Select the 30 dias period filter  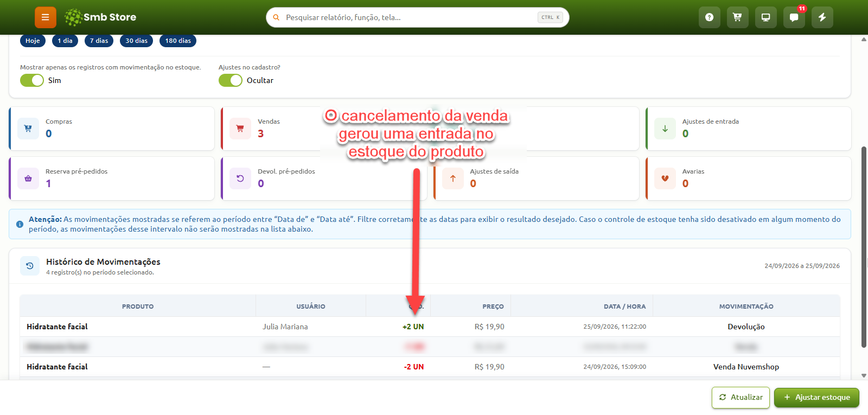tap(137, 41)
